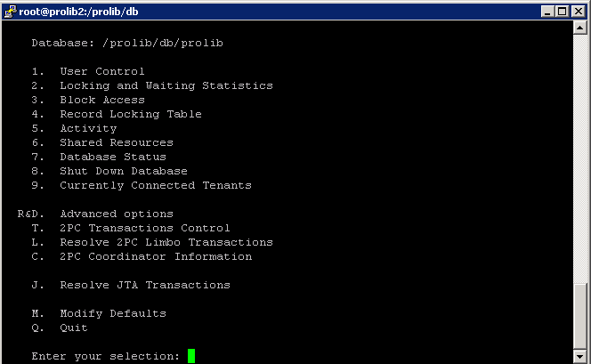Click Locking and Waiting Statistics entry
This screenshot has height=364, width=591.
(x=152, y=85)
